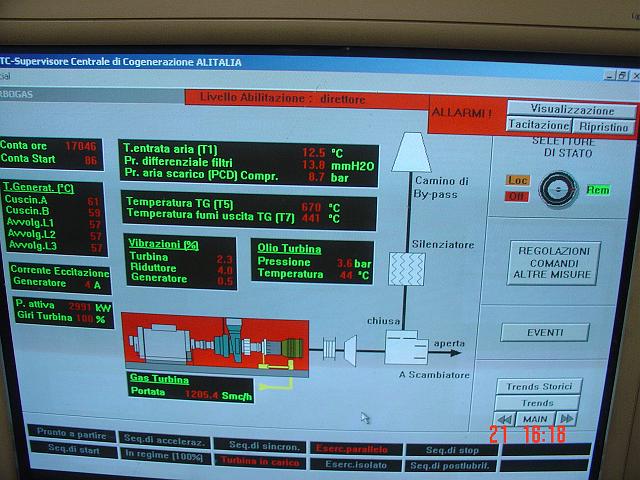Click the P. attiva 2991 kW reading

pyautogui.click(x=64, y=306)
